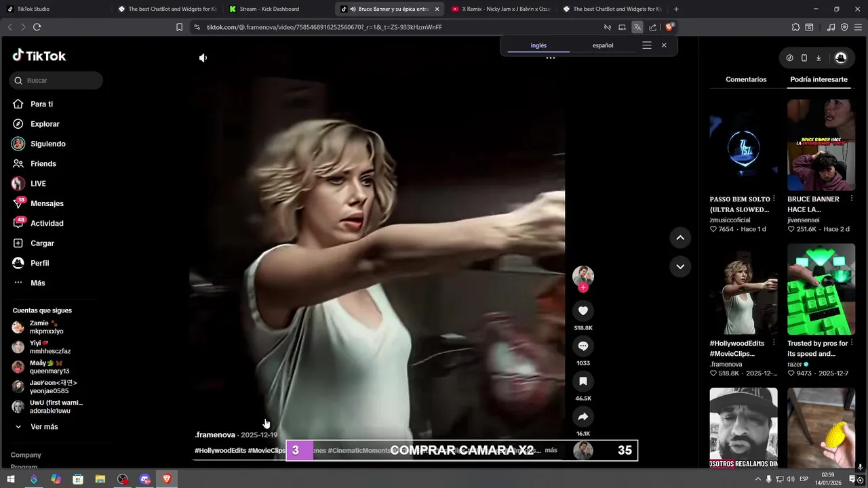Focus the Buscar search field

(x=56, y=81)
